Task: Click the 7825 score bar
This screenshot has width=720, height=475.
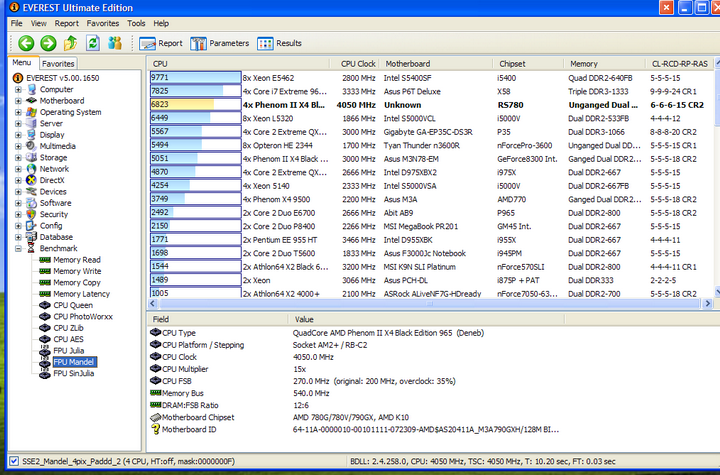Action: click(x=196, y=91)
